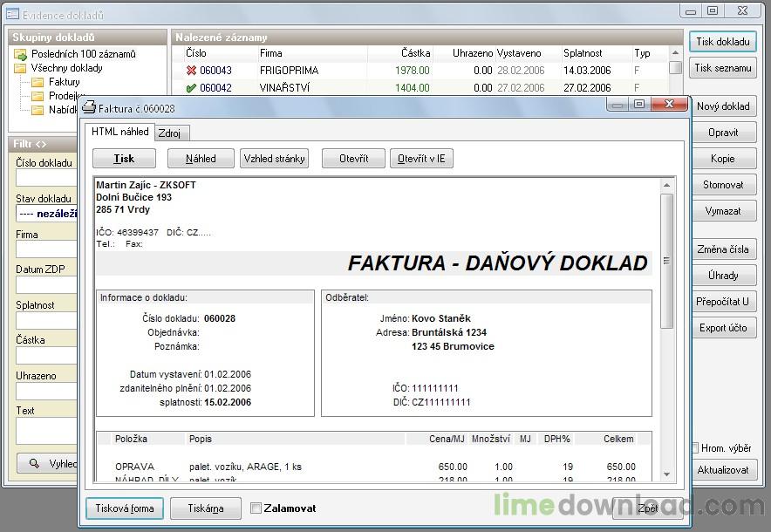Open Vzhled stránky settings
The height and width of the screenshot is (532, 771).
click(x=275, y=159)
